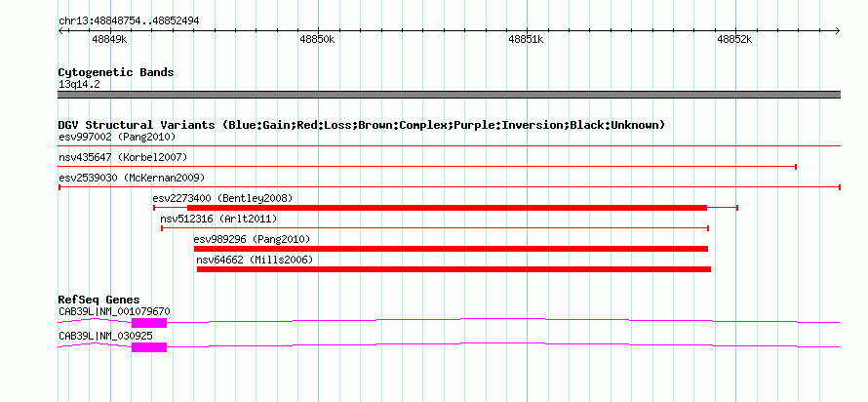868x402 pixels.
Task: Open variant label esv989296 (Pang2010)
Action: click(x=252, y=240)
